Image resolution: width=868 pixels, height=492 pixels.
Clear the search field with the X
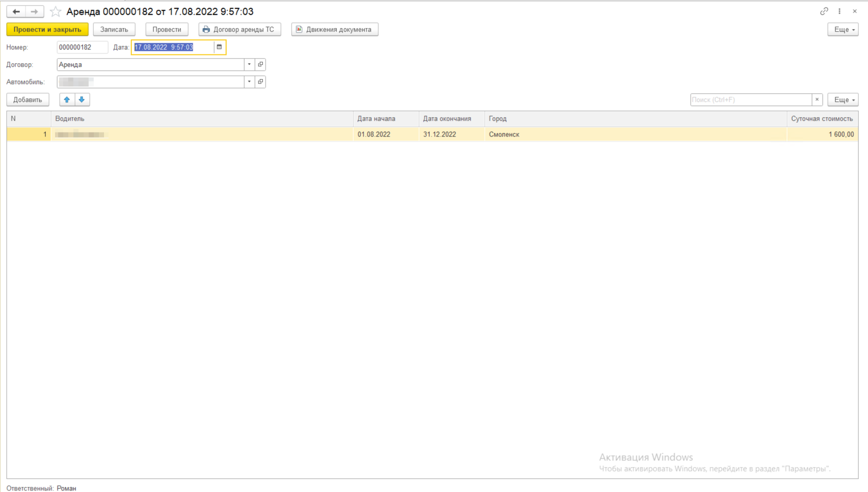point(817,100)
